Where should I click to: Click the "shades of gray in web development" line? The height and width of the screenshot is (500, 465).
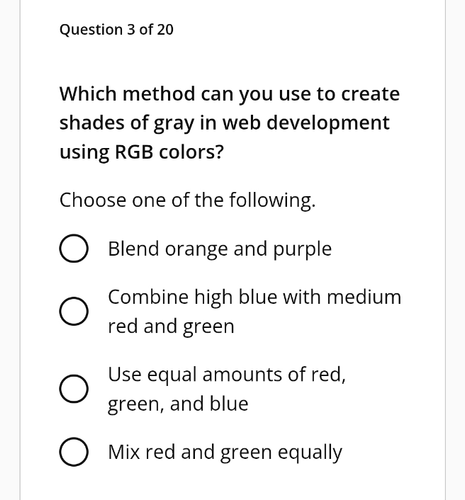tap(224, 123)
